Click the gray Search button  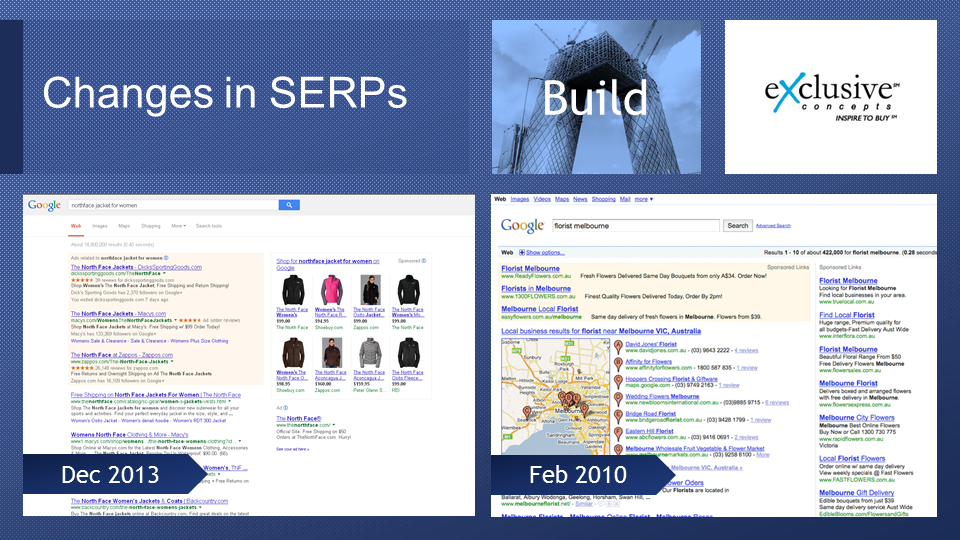click(x=738, y=225)
